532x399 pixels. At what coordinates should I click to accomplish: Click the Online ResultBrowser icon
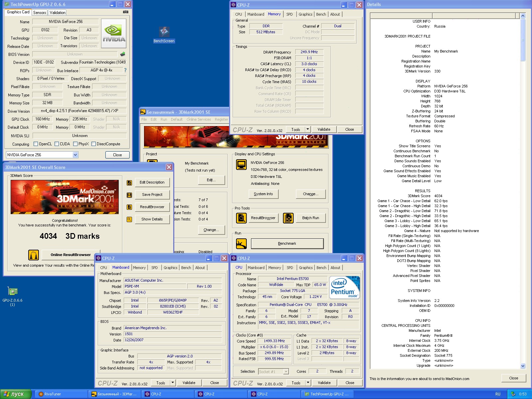pos(34,255)
